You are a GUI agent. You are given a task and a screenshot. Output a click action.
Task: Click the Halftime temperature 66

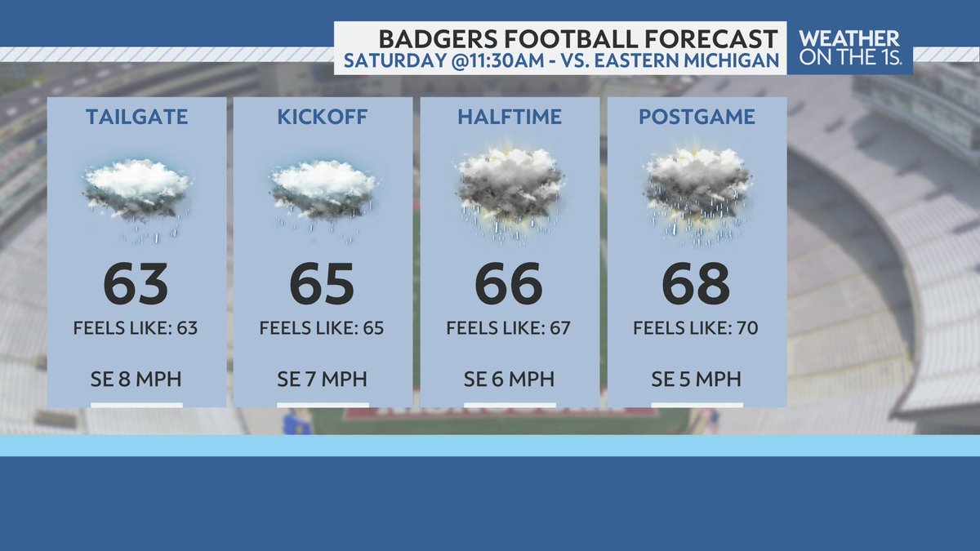pos(510,283)
